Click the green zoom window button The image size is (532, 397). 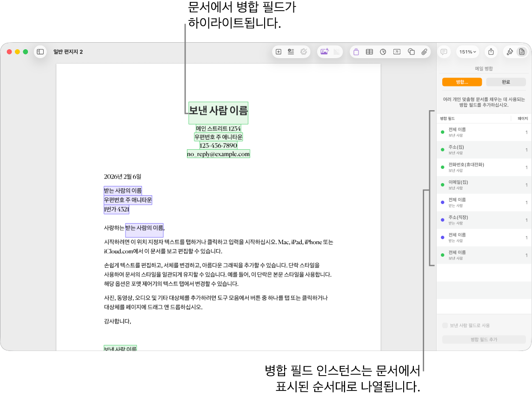tap(26, 52)
